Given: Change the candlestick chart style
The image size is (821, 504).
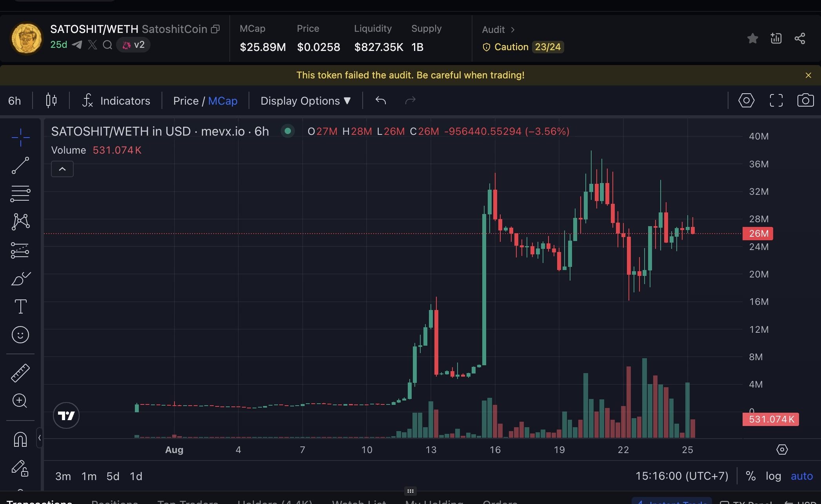Looking at the screenshot, I should (x=51, y=101).
